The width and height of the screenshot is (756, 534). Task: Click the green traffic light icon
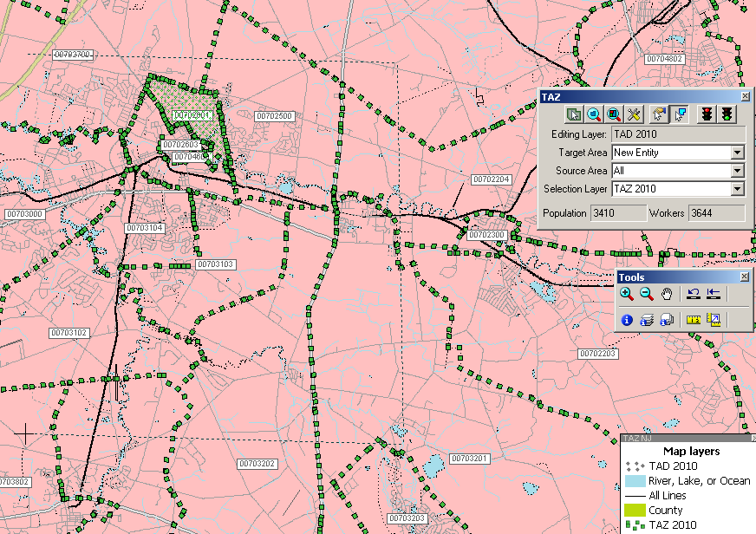tap(727, 114)
